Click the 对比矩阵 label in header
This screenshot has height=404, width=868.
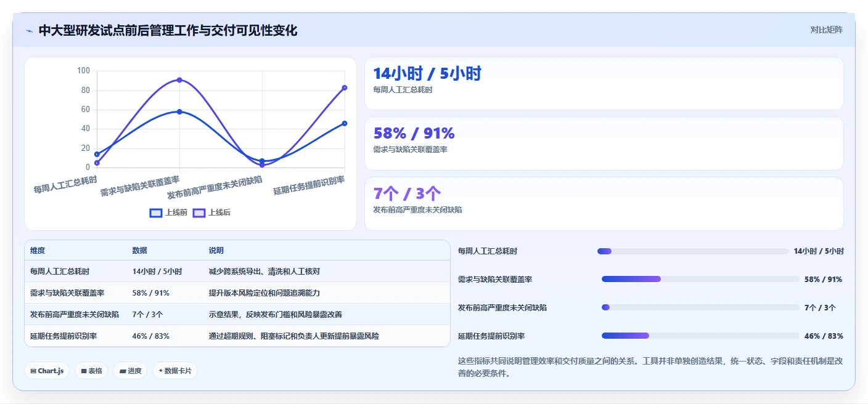pos(826,30)
